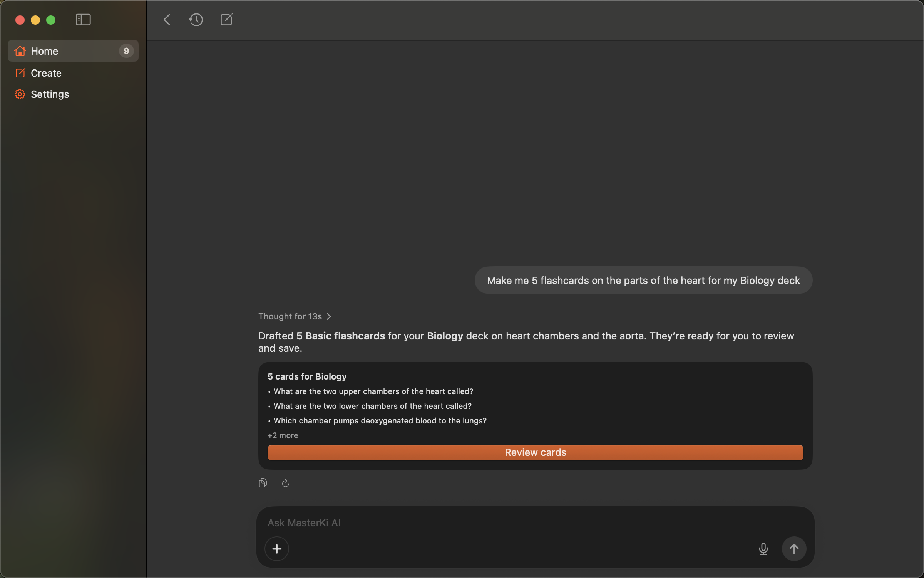The width and height of the screenshot is (924, 578).
Task: Close the window with the red button
Action: [20, 20]
